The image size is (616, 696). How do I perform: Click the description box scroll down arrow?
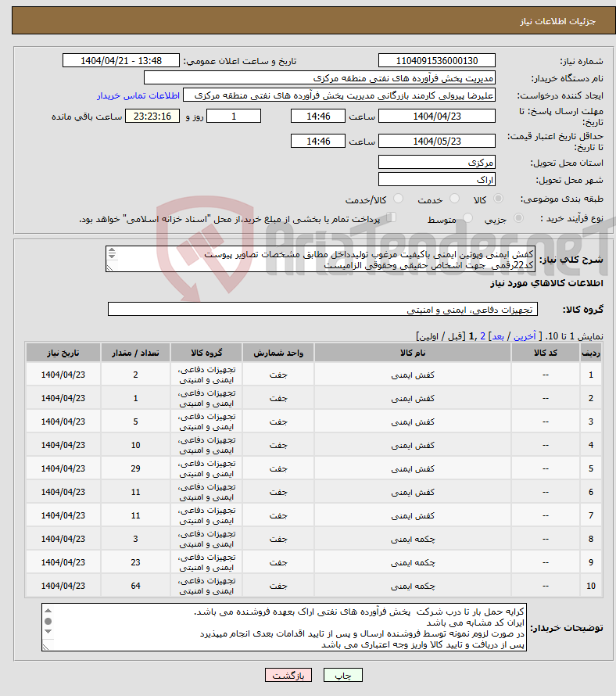[112, 257]
